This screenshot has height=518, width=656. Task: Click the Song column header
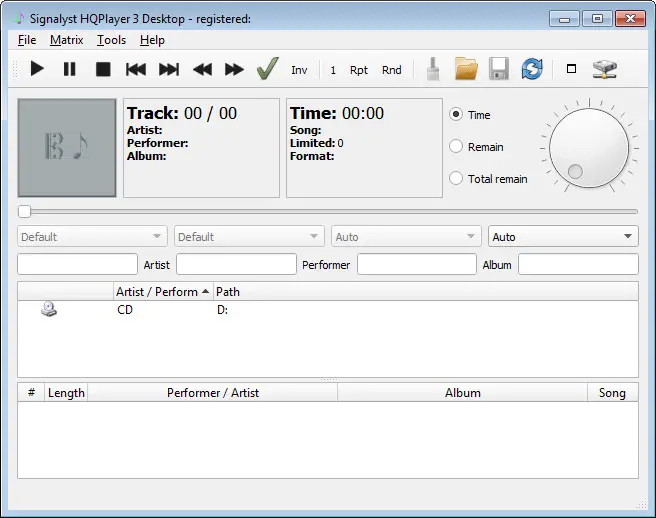click(x=612, y=392)
